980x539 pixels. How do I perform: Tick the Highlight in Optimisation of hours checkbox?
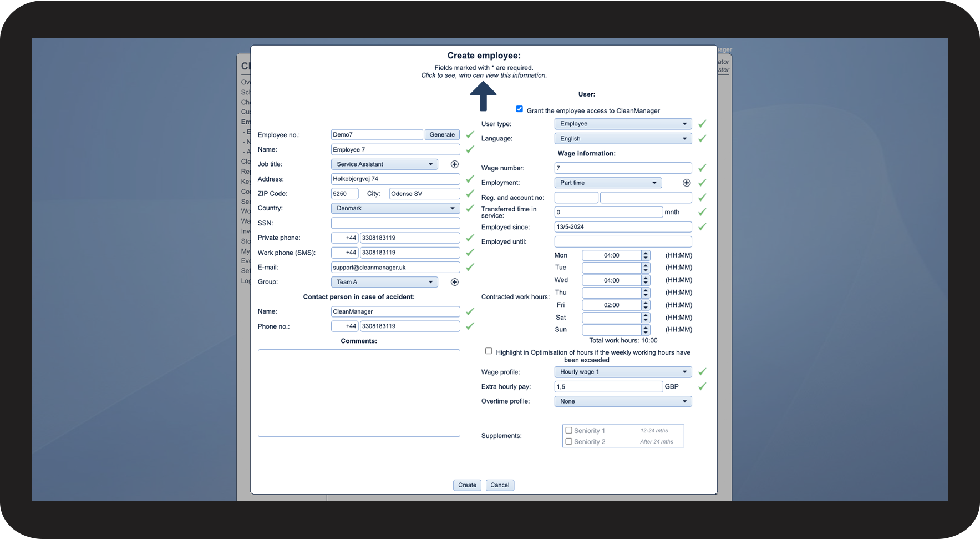point(489,351)
